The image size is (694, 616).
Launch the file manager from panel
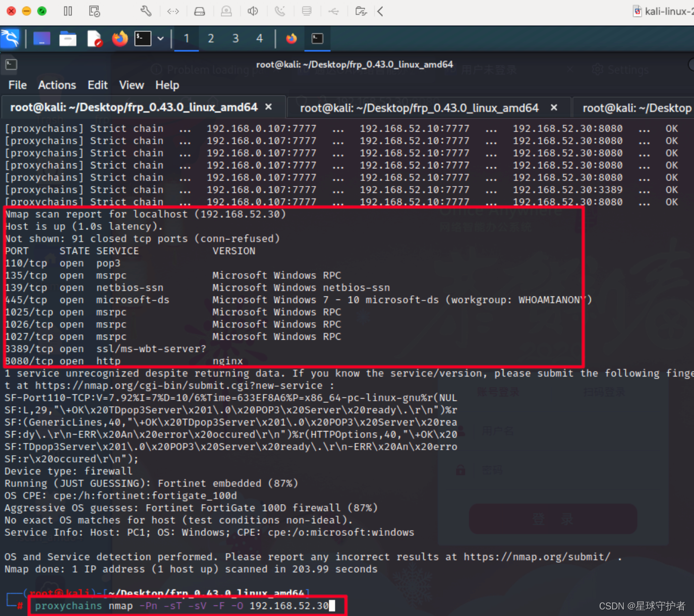click(68, 38)
